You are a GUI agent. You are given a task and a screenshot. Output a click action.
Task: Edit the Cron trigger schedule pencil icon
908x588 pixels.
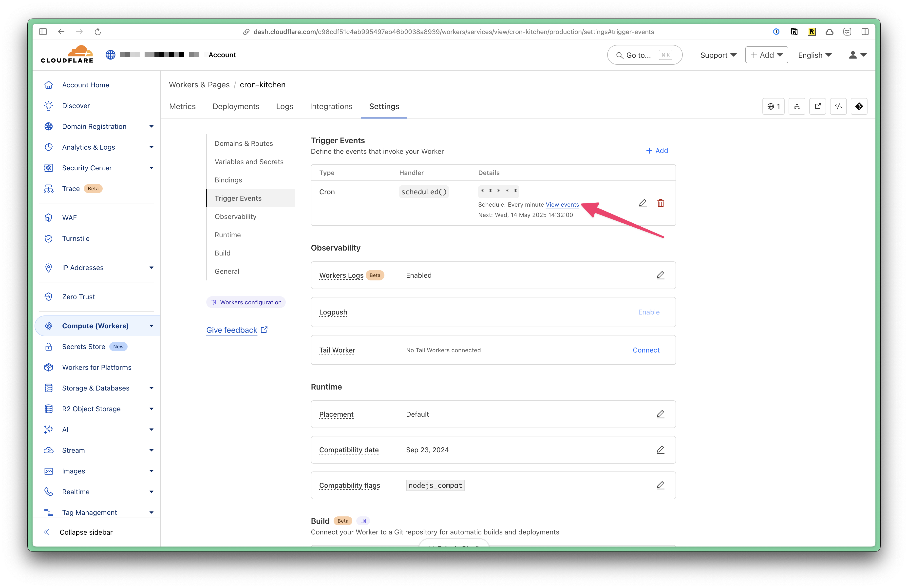point(643,203)
